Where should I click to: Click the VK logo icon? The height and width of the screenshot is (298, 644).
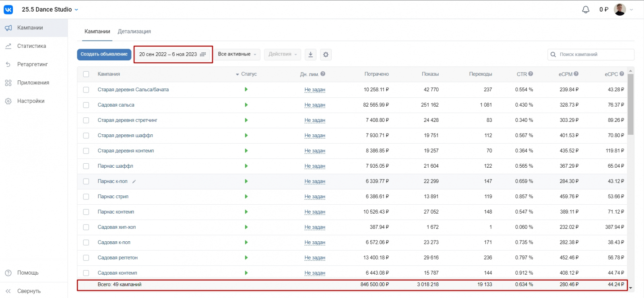8,9
